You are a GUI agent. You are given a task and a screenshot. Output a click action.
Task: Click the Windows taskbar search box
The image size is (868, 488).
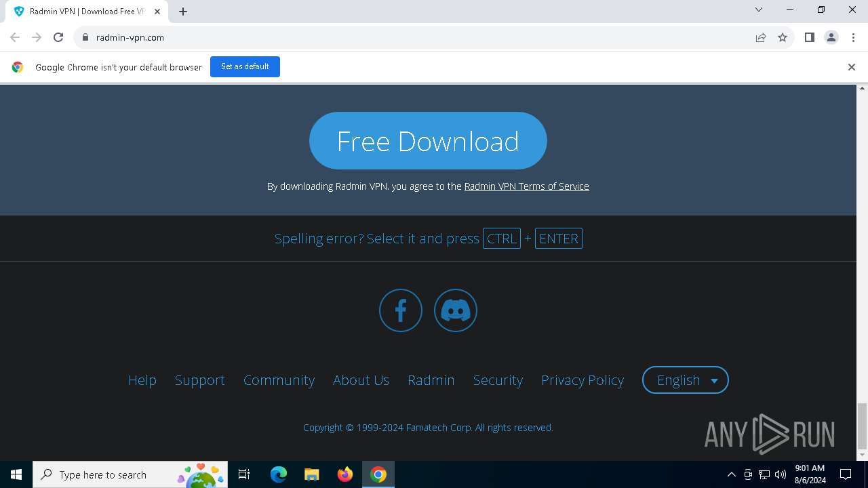(x=129, y=474)
